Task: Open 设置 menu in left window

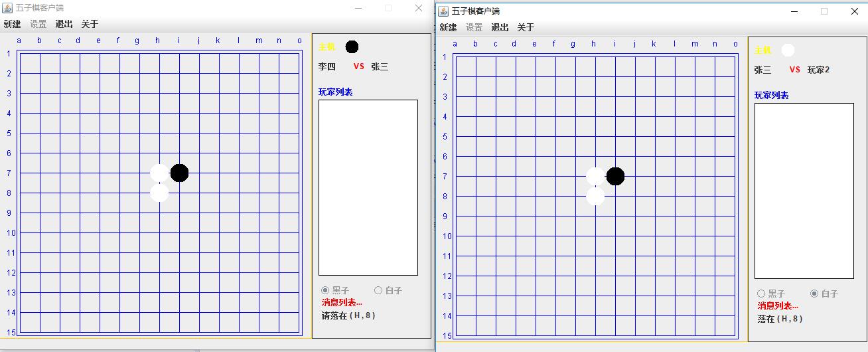Action: [38, 24]
